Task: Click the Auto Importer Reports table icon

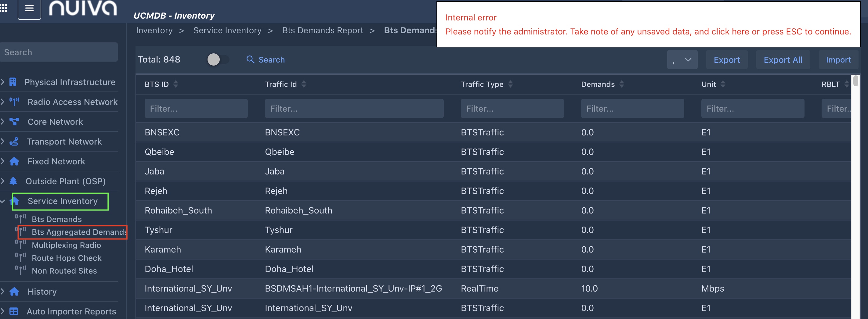Action: [14, 311]
